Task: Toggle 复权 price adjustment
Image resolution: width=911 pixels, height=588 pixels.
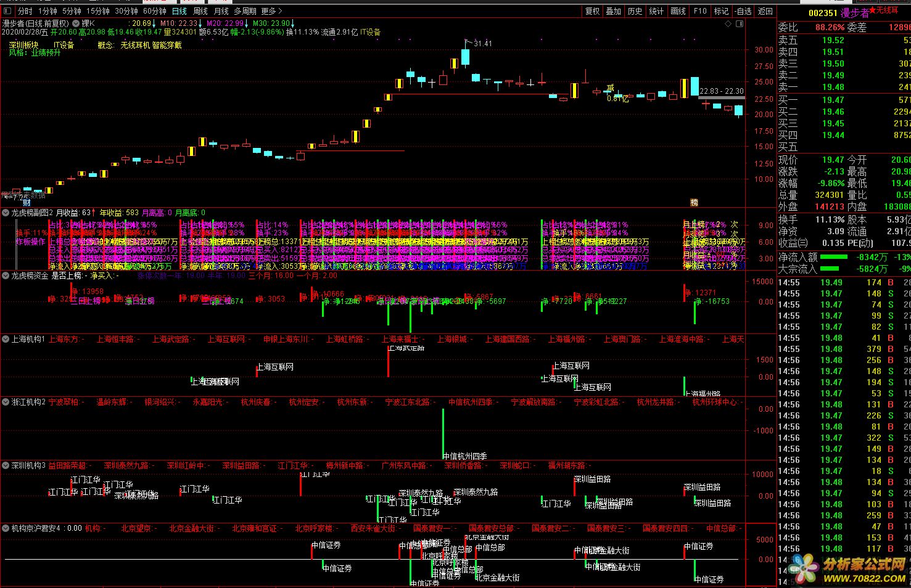Action: click(x=592, y=11)
